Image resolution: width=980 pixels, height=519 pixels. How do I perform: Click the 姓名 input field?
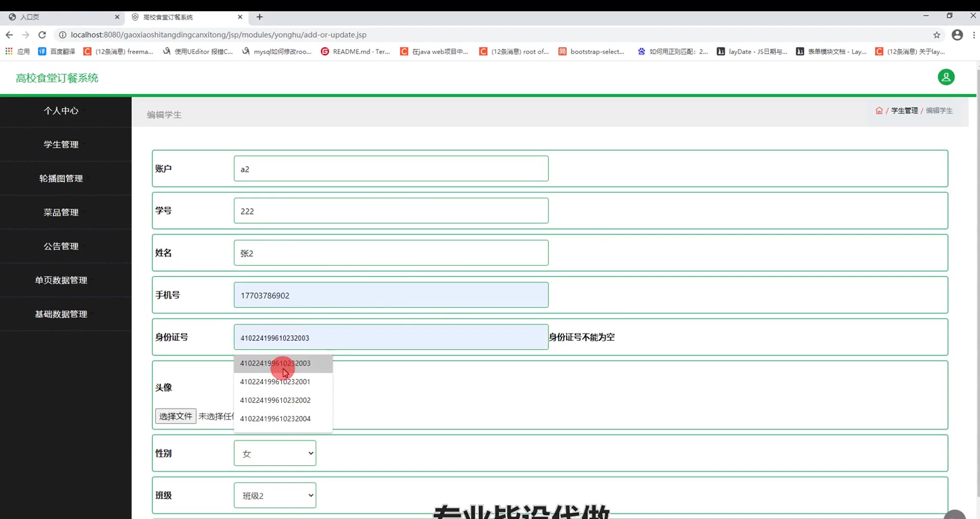(x=391, y=253)
